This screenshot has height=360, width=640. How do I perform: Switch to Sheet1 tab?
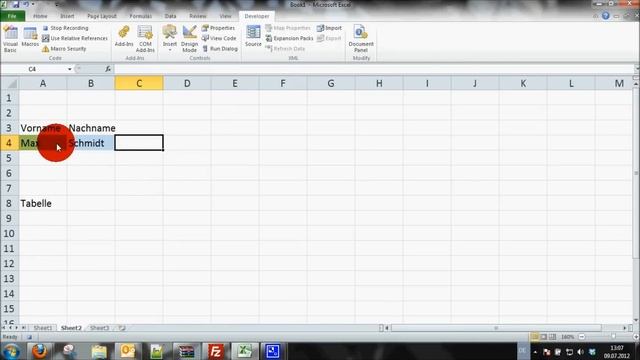[x=43, y=328]
